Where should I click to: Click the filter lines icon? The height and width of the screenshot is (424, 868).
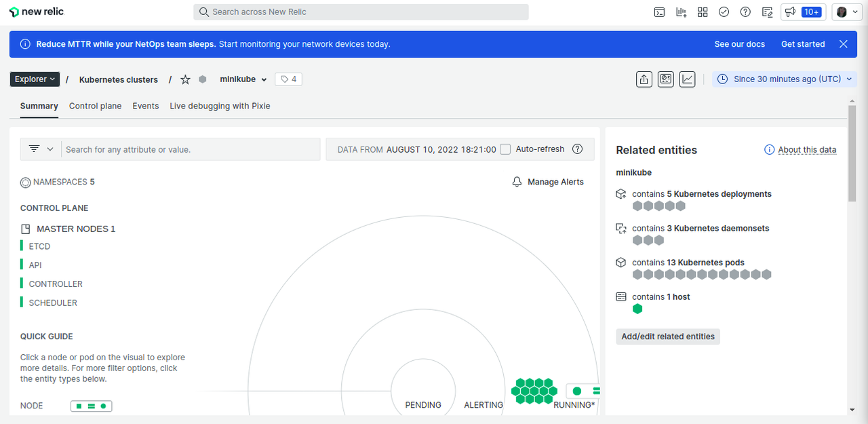point(34,149)
